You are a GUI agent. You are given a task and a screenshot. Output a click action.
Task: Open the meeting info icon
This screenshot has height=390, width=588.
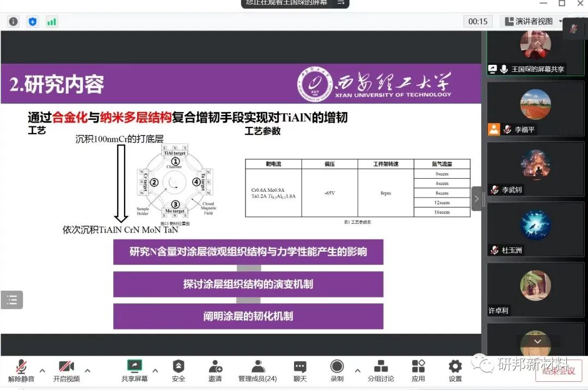(13, 22)
